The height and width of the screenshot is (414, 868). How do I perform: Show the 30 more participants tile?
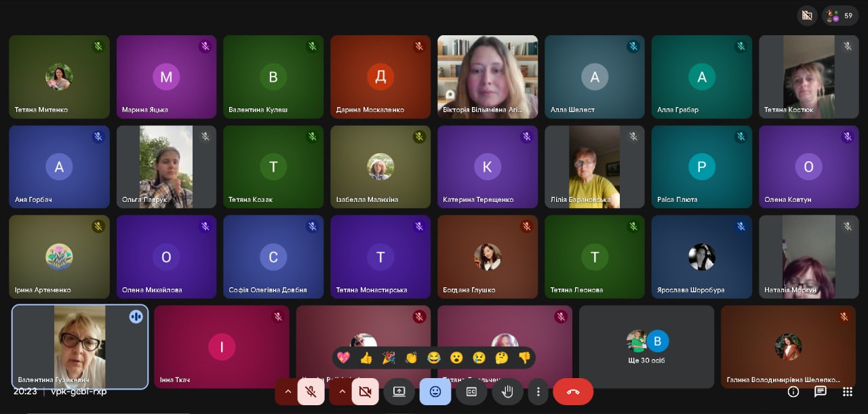tap(646, 347)
